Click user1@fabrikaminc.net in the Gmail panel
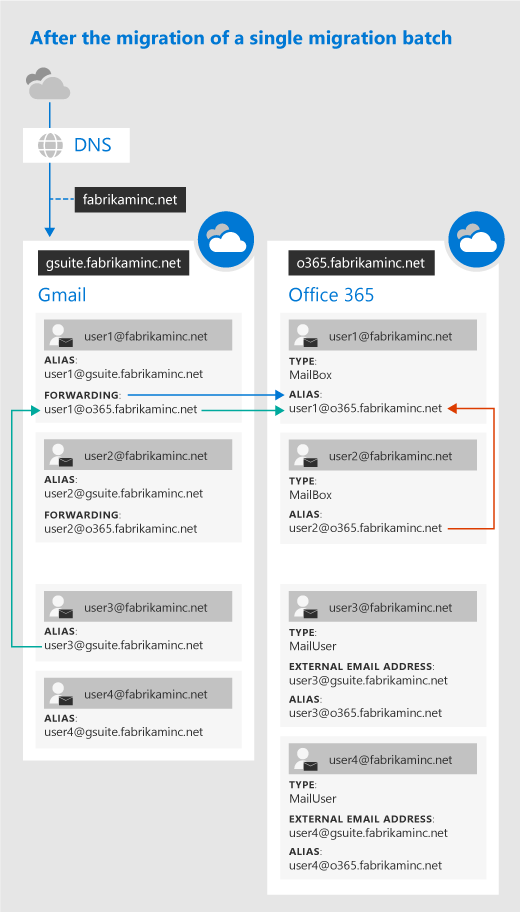The height and width of the screenshot is (912, 520). coord(145,336)
